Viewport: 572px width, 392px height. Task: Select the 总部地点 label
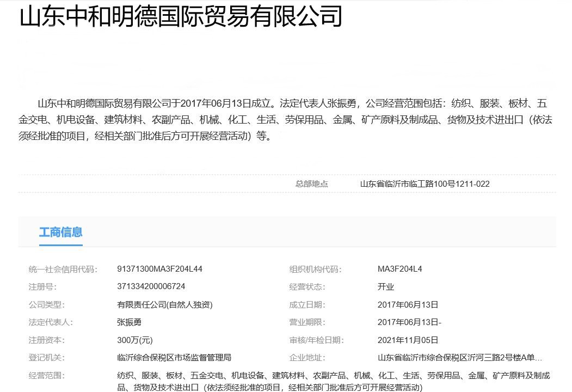(x=311, y=183)
